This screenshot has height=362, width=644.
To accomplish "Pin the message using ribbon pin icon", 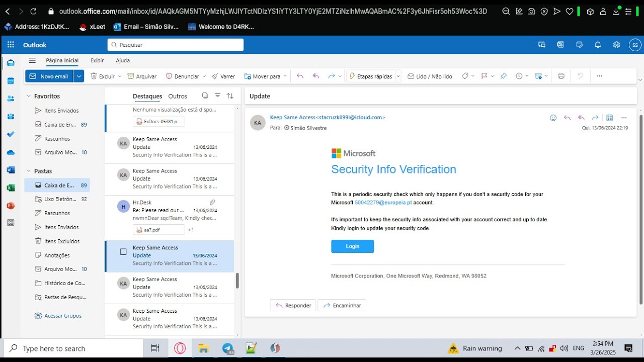I will click(503, 76).
